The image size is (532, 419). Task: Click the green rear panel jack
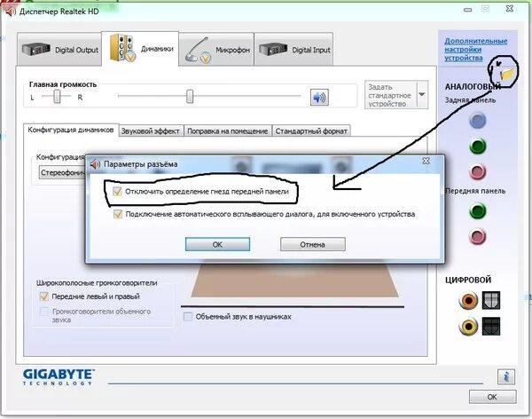[477, 146]
